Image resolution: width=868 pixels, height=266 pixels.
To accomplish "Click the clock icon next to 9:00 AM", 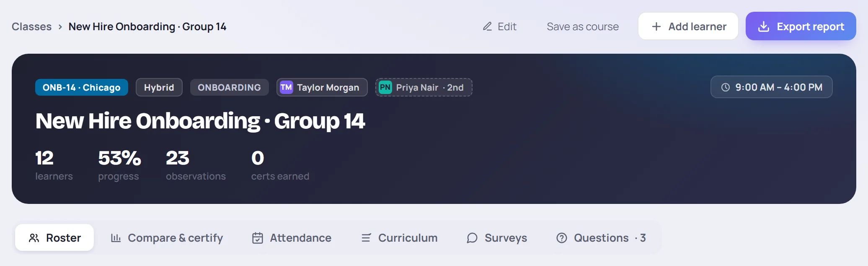I will tap(726, 87).
